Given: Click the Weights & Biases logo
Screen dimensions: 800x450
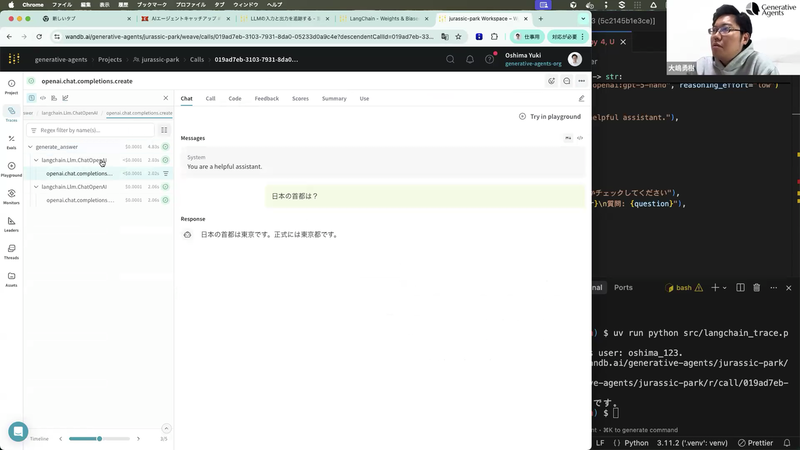Looking at the screenshot, I should [14, 59].
